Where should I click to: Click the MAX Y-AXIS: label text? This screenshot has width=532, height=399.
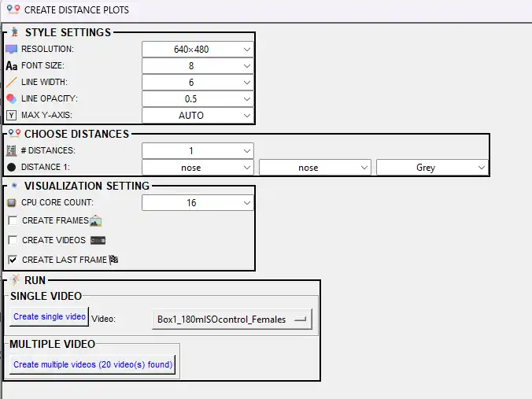(46, 116)
